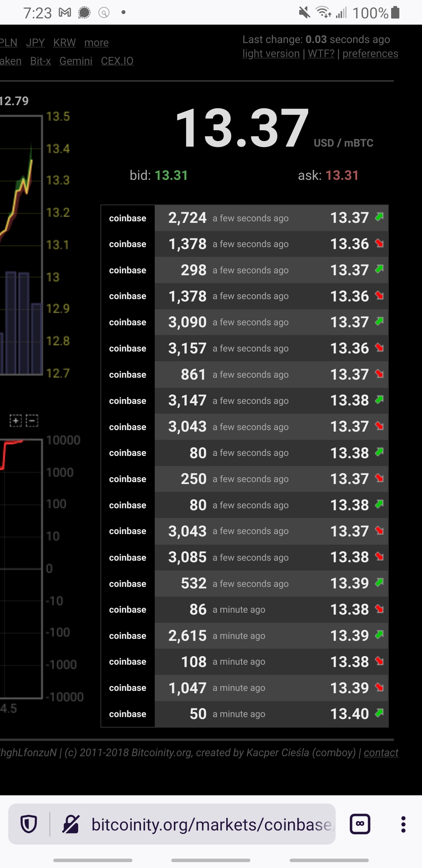Click red arrow on the 1,047 trade row
The image size is (422, 868).
(379, 687)
